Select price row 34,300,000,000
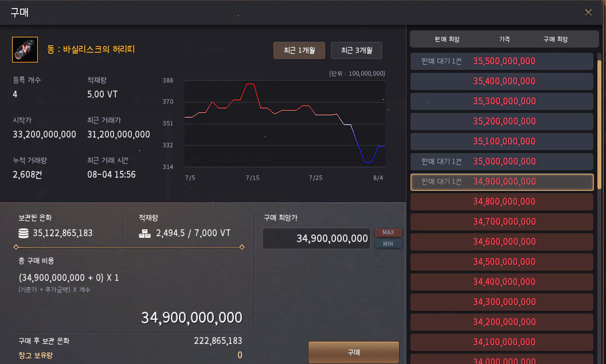The image size is (606, 364). click(502, 302)
